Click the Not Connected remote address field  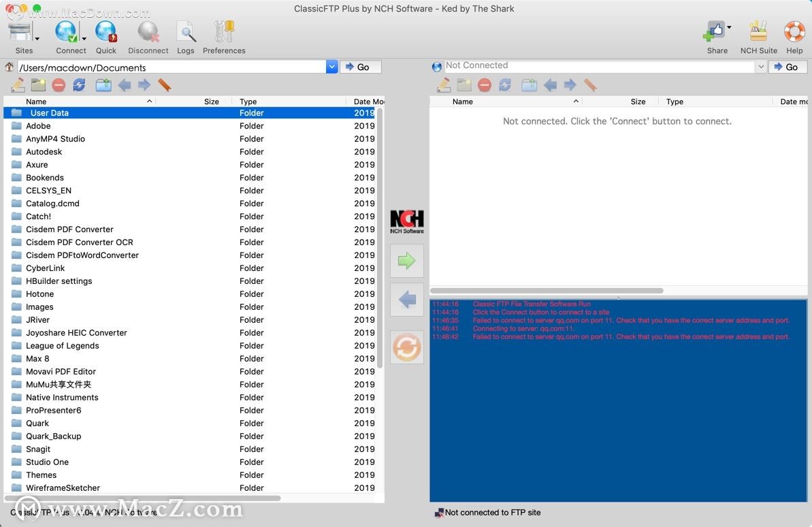(x=600, y=66)
